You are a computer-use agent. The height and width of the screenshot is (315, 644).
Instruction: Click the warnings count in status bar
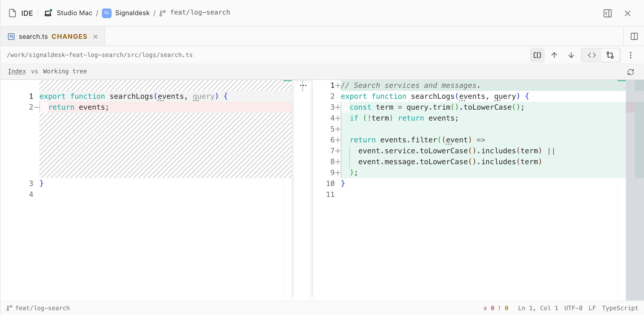[503, 308]
